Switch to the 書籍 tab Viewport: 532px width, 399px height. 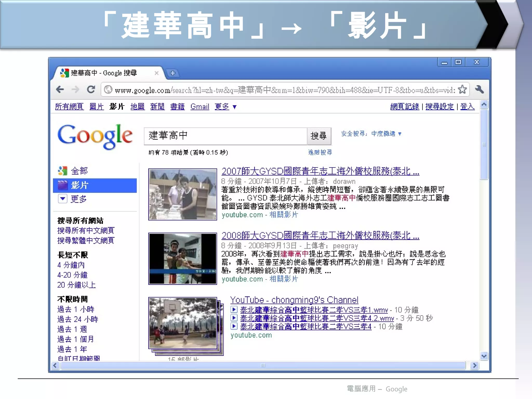click(177, 107)
